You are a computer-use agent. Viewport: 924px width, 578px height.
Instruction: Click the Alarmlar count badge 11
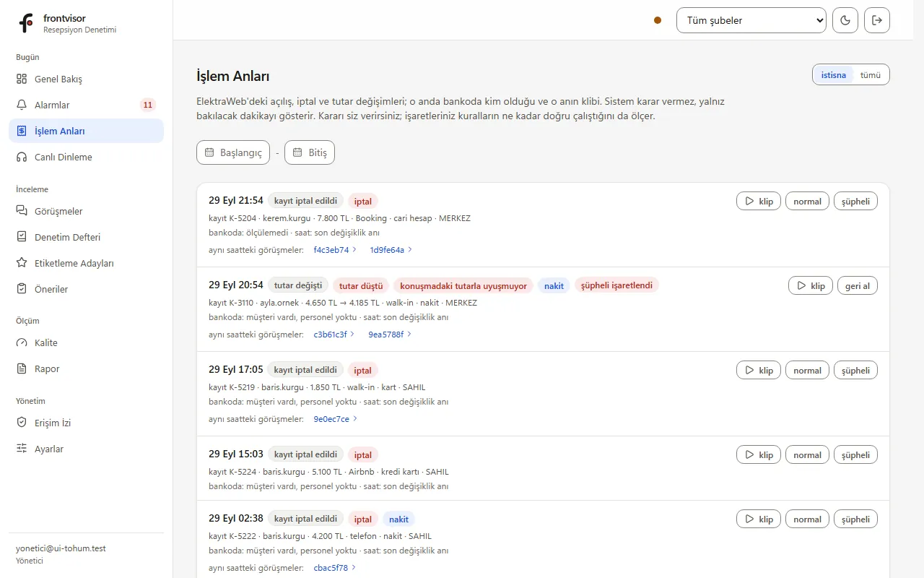[x=147, y=105]
